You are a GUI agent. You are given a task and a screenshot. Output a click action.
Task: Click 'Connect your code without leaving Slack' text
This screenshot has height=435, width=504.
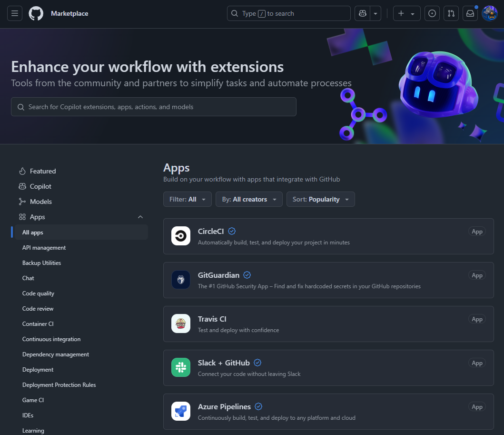click(249, 374)
